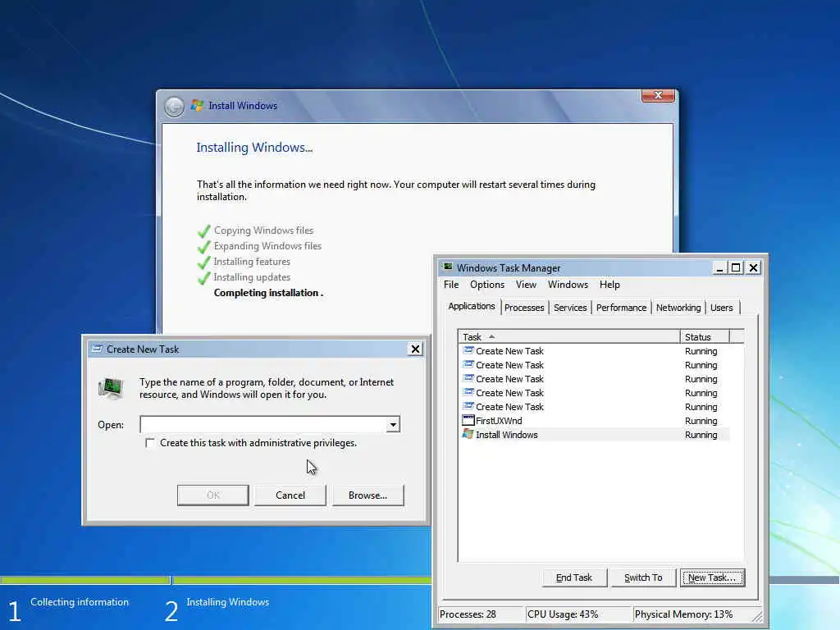This screenshot has width=840, height=630.
Task: Open the File menu in Task Manager
Action: pos(451,285)
